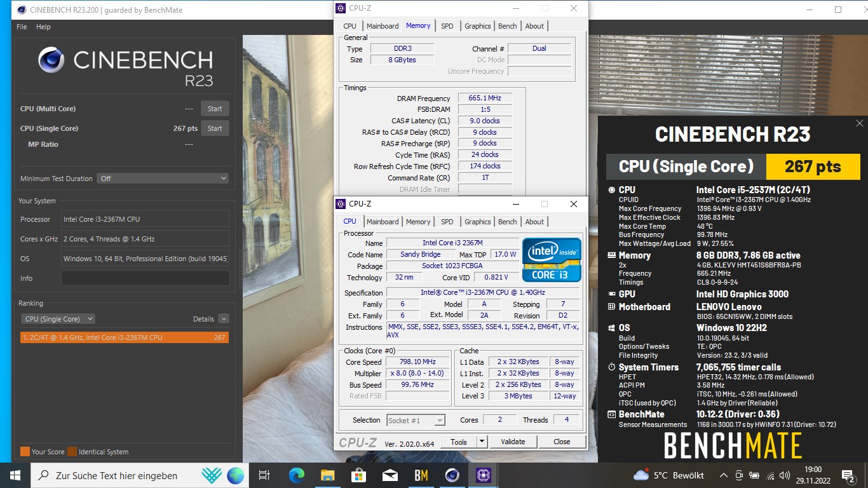This screenshot has width=868, height=488.
Task: Open Bench tab in upper CPU-Z
Action: point(507,26)
